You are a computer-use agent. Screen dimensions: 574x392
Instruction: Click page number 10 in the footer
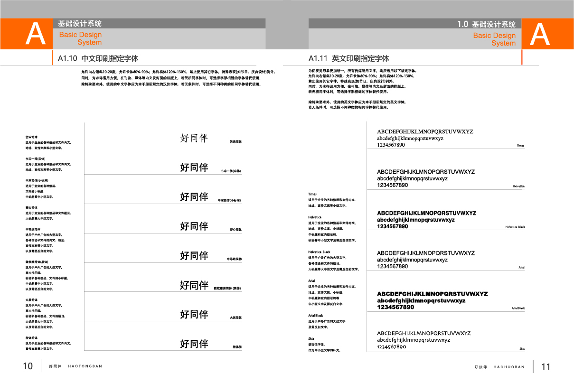(28, 366)
